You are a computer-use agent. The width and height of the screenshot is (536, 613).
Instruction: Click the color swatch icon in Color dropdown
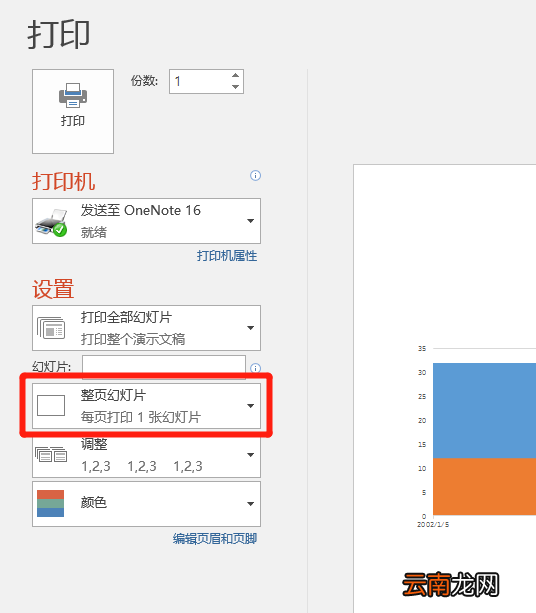pyautogui.click(x=50, y=504)
